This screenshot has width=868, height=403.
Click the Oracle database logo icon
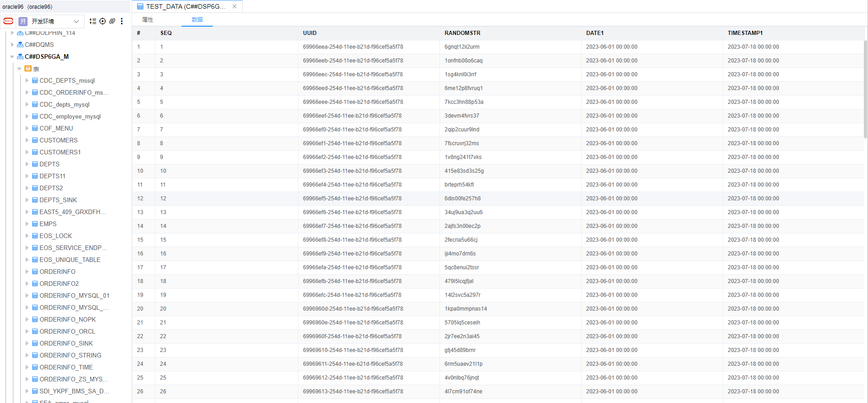coord(8,21)
